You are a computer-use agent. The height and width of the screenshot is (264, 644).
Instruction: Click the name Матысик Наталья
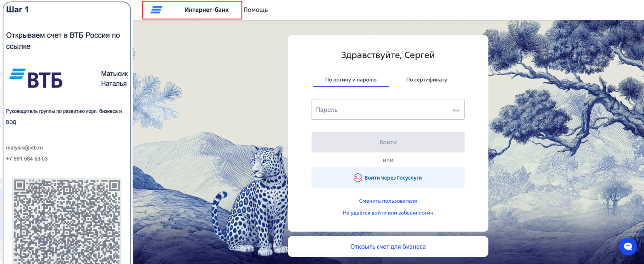[x=114, y=78]
